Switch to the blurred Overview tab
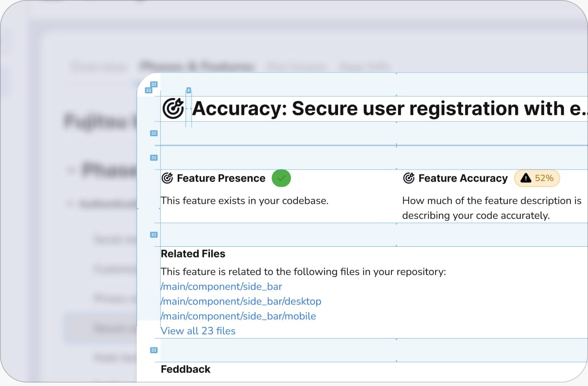Image resolution: width=588 pixels, height=386 pixels. click(99, 67)
